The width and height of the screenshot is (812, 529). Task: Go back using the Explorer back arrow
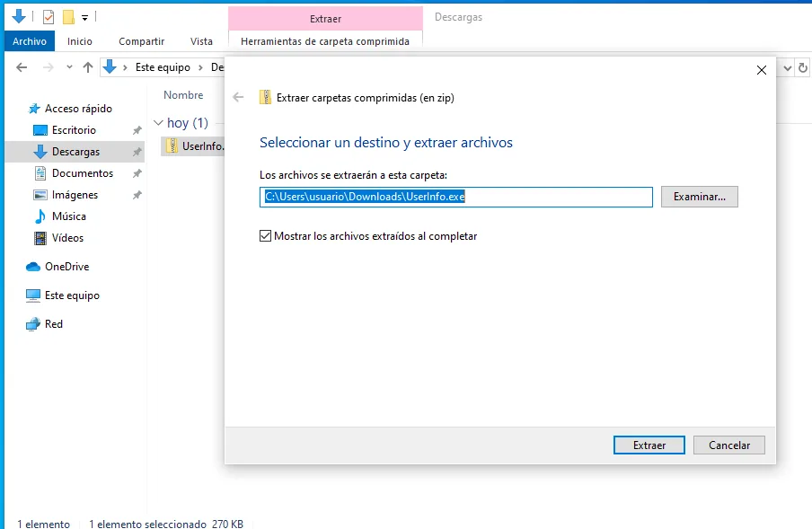point(22,67)
